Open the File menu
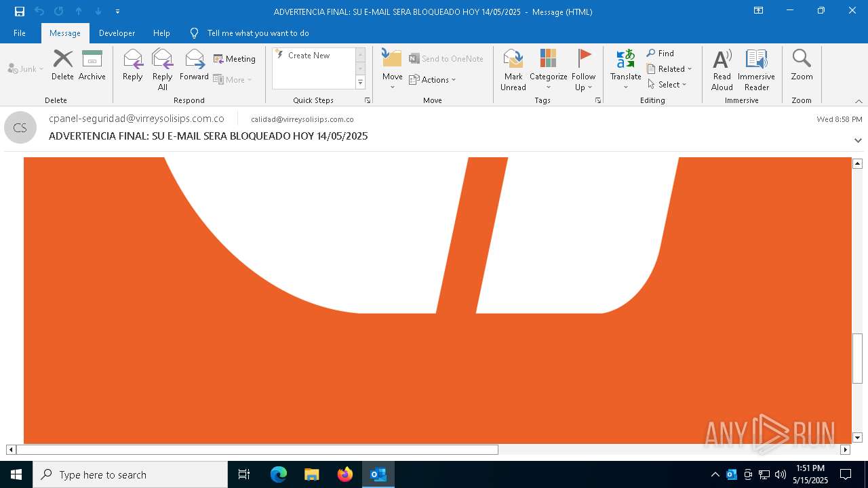The height and width of the screenshot is (488, 868). [20, 33]
